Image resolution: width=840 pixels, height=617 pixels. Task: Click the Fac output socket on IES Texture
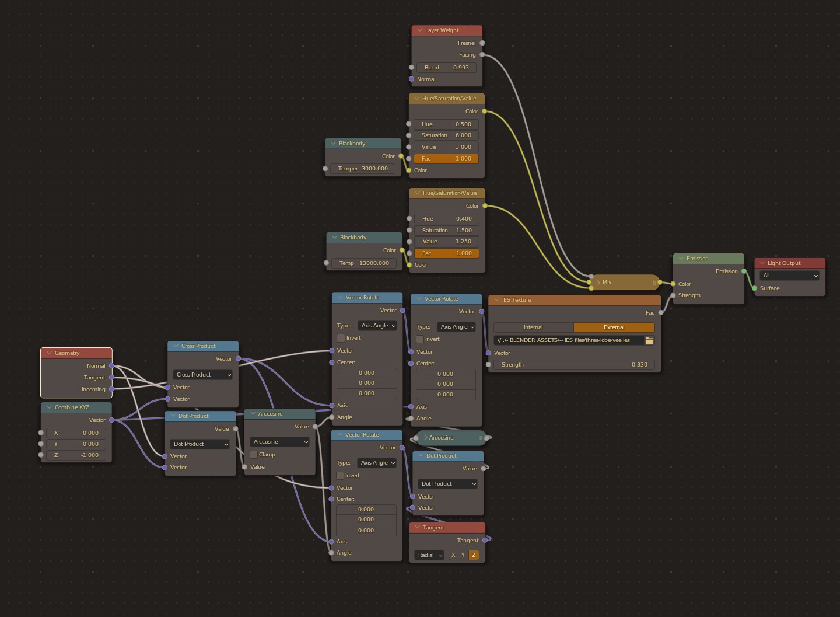point(660,313)
